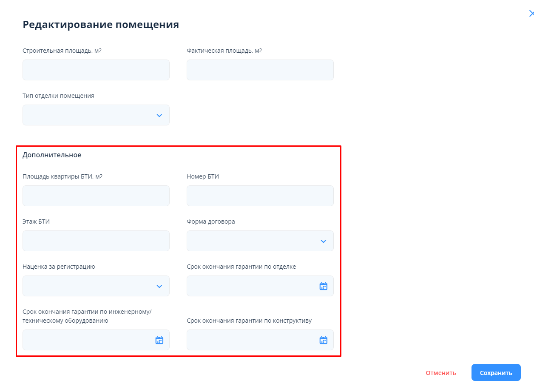Screen dimensions: 534x392
Task: Click inside the Срок окончания гарантии по отделке field
Action: click(x=251, y=286)
